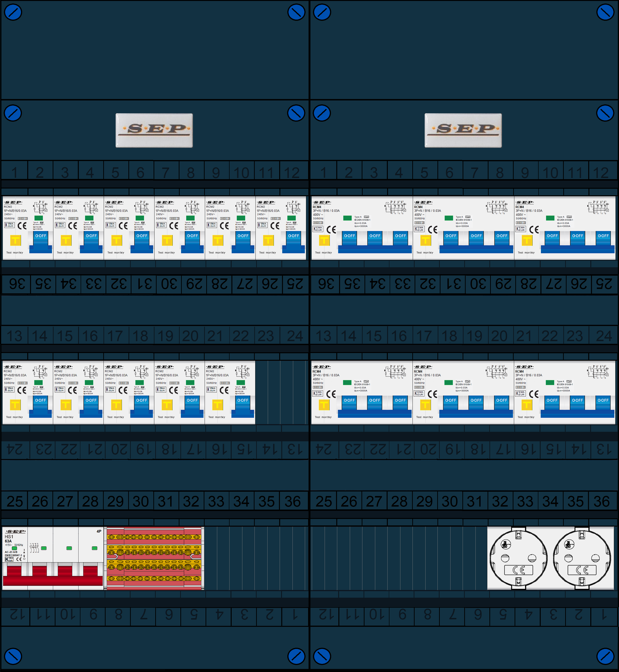Click wiring diagram symbol on left panel slots 1-2 breaker
The image size is (619, 672).
tap(40, 207)
